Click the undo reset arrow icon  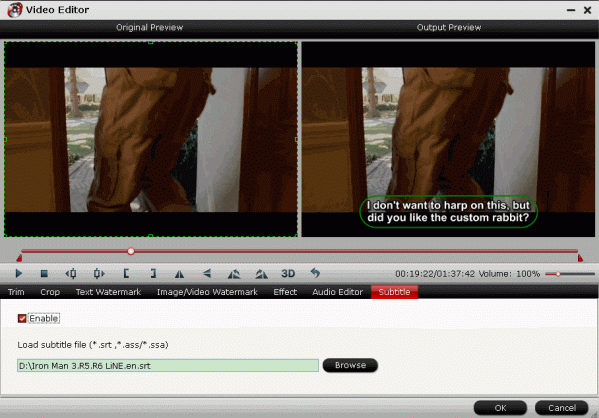click(315, 273)
